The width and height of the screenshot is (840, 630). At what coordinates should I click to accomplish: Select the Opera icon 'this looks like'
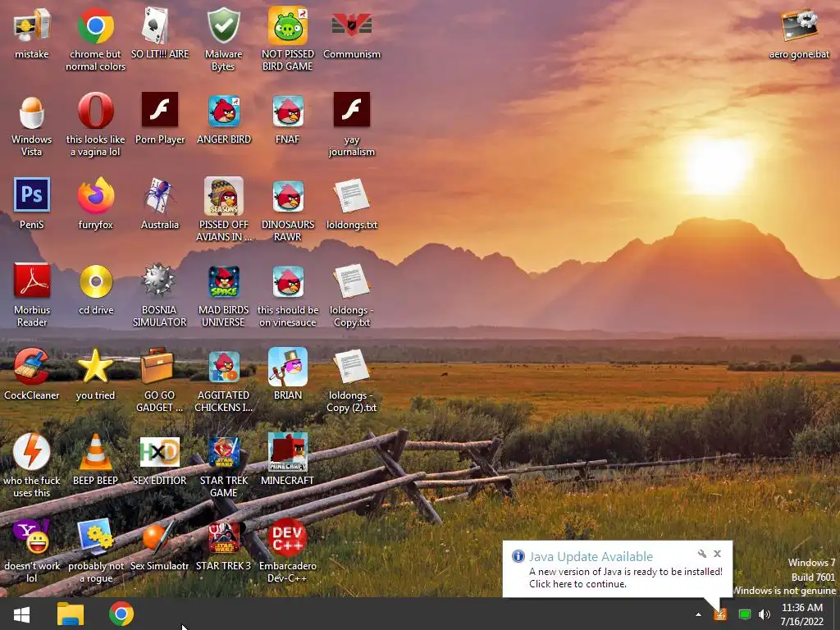pos(95,112)
